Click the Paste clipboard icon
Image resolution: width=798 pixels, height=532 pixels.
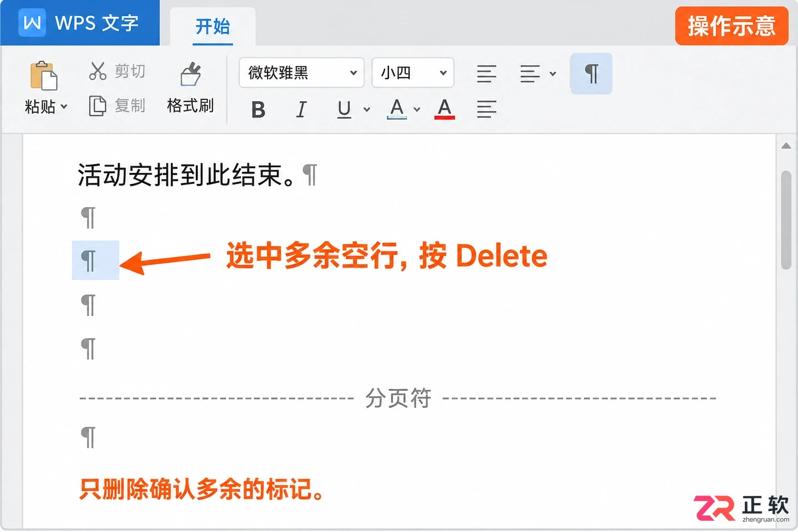tap(44, 75)
